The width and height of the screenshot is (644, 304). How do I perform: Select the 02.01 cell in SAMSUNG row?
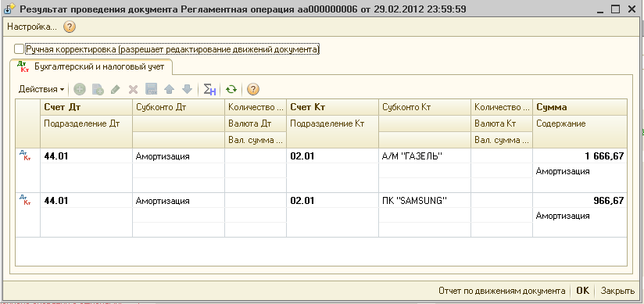pos(333,201)
